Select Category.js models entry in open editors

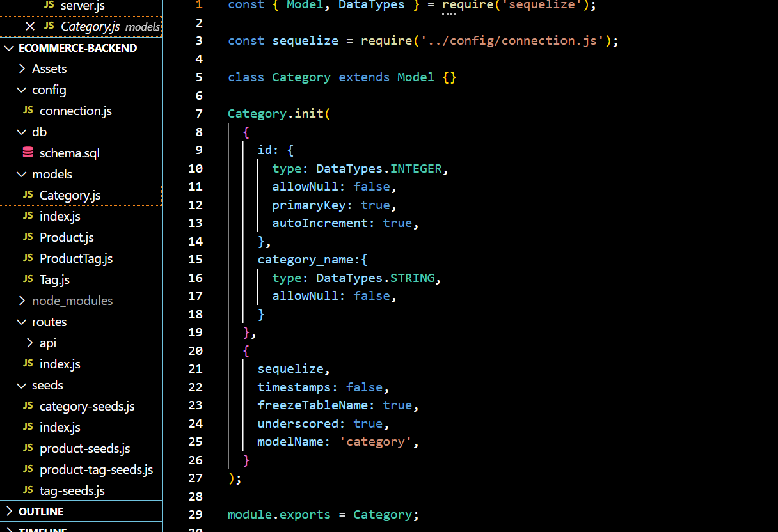[x=81, y=26]
